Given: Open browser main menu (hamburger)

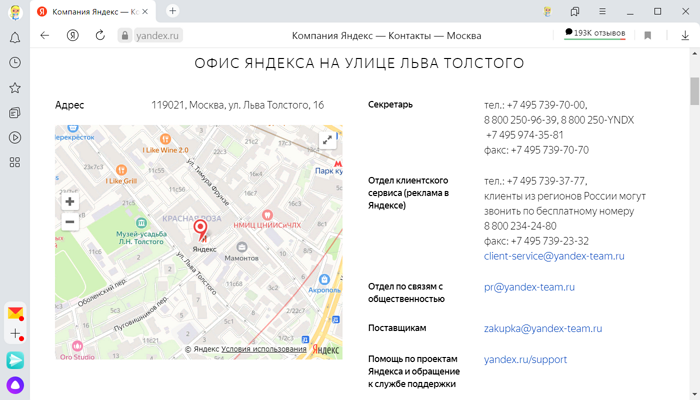Looking at the screenshot, I should click(602, 12).
